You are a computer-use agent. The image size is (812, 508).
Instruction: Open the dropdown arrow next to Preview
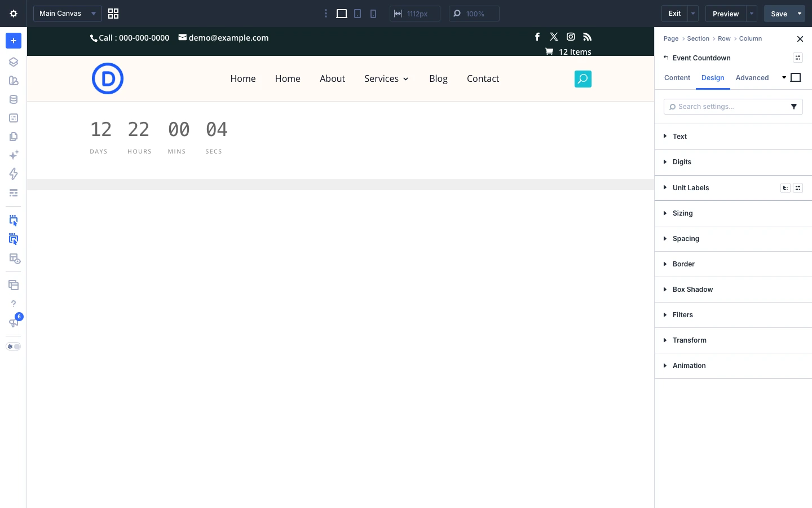[752, 14]
